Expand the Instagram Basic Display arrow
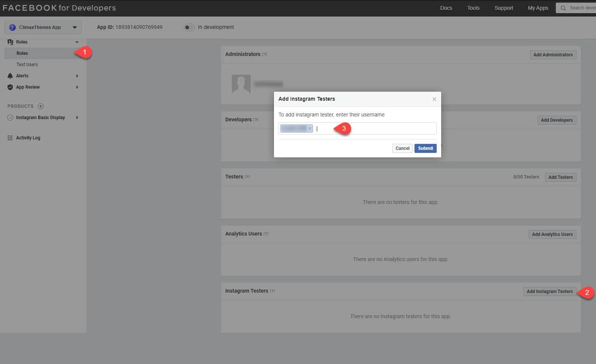Screen dimensions: 596x364 point(77,118)
